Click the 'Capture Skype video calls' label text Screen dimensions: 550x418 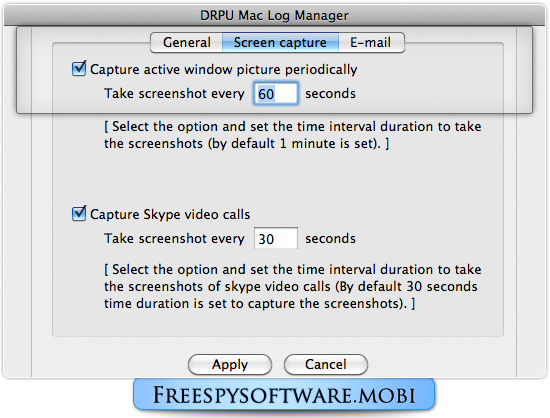[170, 214]
